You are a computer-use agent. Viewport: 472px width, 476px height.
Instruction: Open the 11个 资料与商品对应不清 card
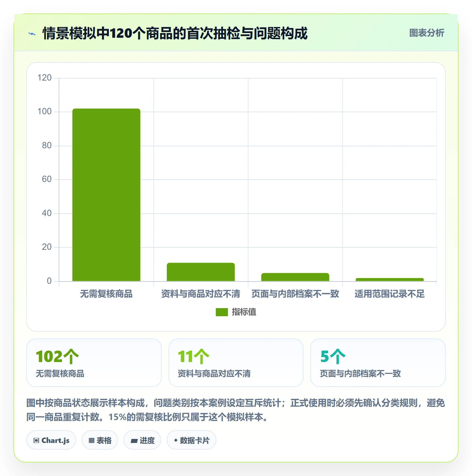pos(236,363)
